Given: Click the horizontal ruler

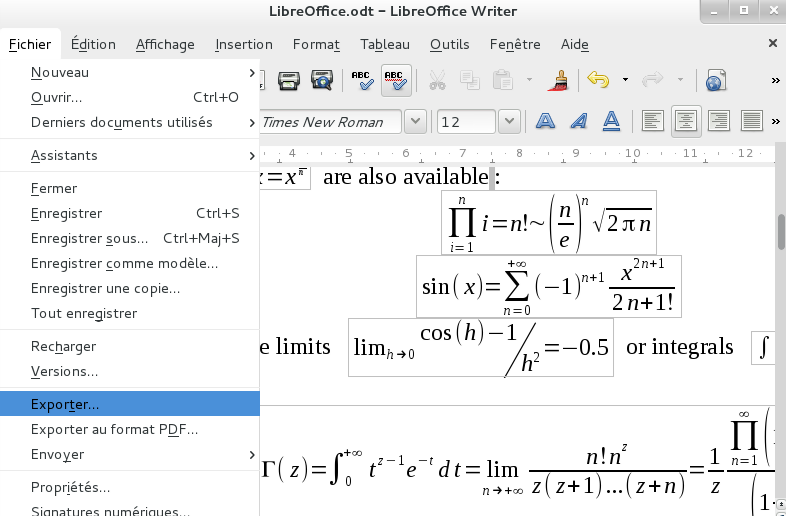Looking at the screenshot, I should (517, 154).
